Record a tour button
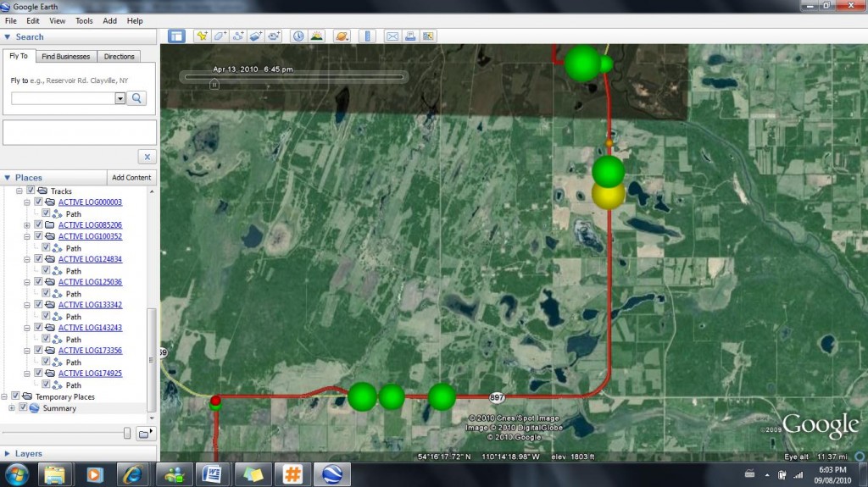 tap(274, 36)
